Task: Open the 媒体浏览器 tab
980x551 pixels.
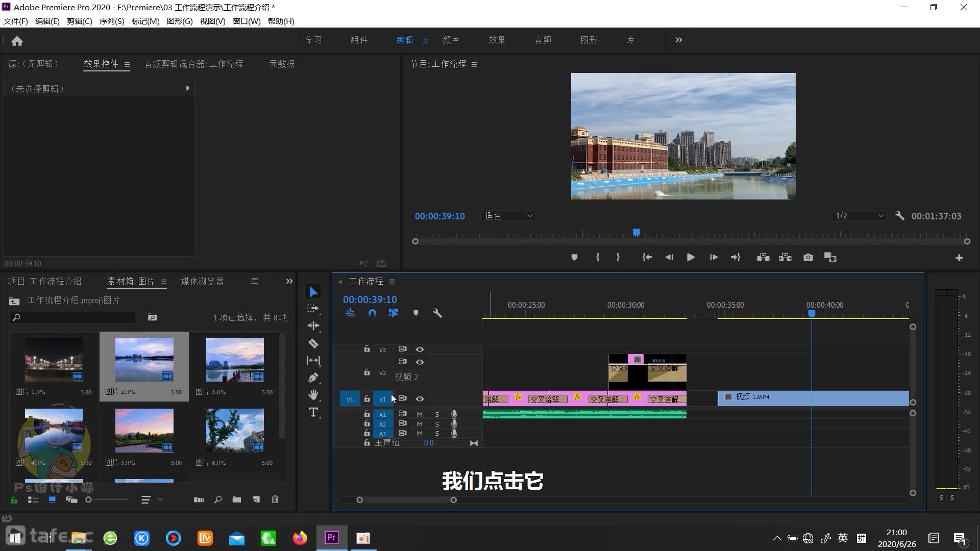Action: [x=203, y=281]
